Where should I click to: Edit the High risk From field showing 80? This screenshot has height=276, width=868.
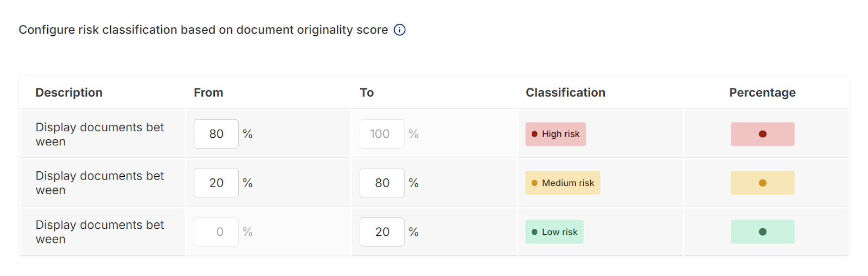216,134
